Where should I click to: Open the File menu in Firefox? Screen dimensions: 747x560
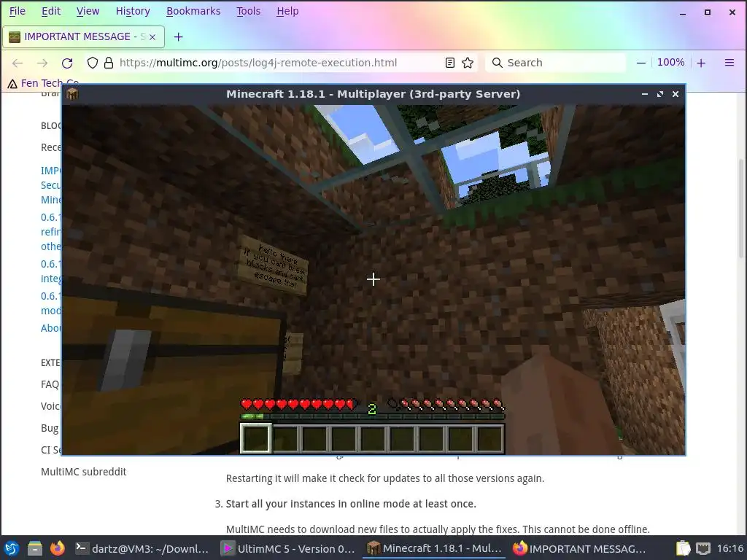coord(18,11)
